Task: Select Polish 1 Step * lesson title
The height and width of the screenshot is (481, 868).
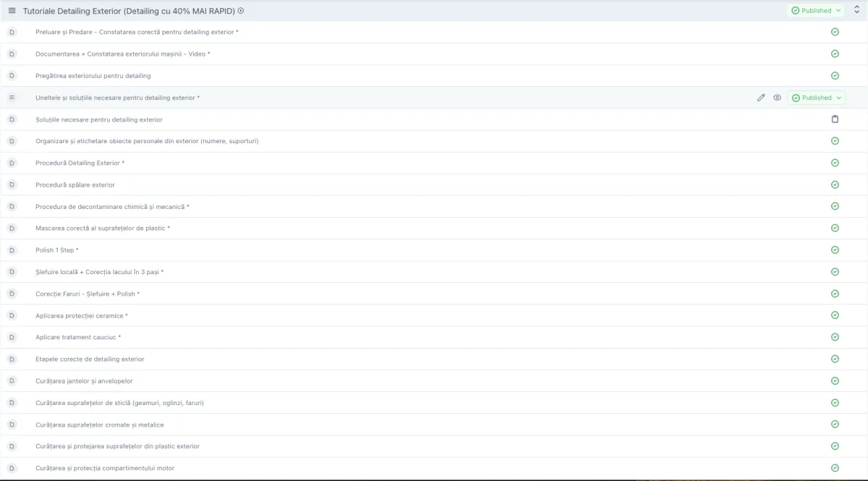Action: (57, 250)
